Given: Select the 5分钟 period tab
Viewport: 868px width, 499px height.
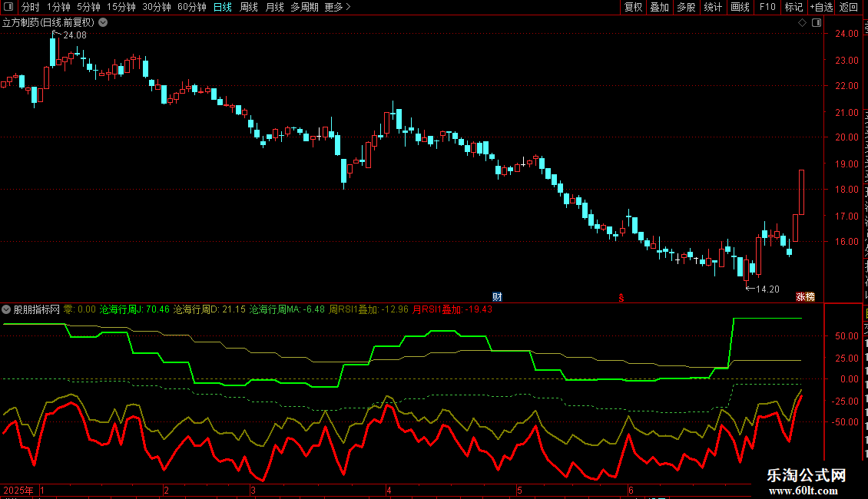Looking at the screenshot, I should pyautogui.click(x=88, y=7).
